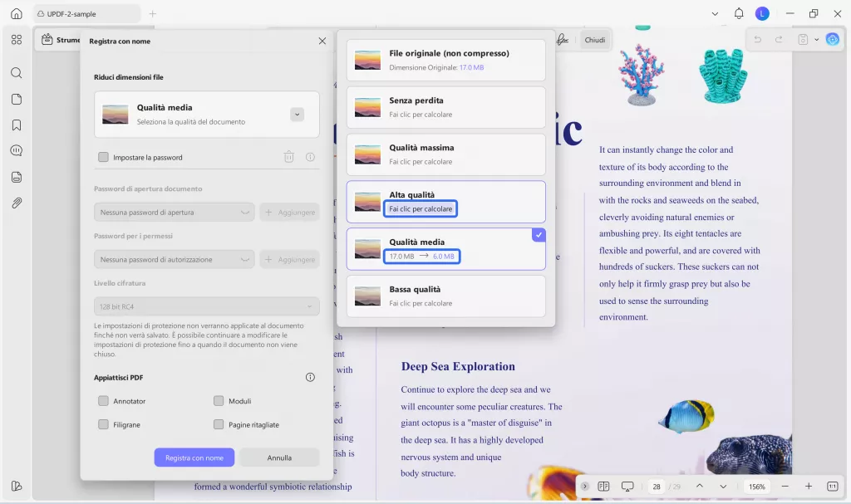Check the Pagine ritagliate checkbox
This screenshot has height=504, width=851.
pos(219,424)
